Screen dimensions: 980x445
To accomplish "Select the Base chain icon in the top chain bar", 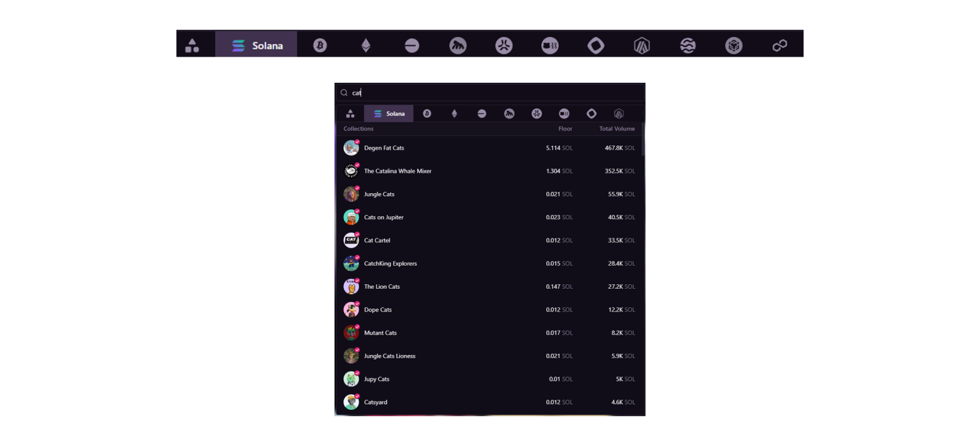I will tap(412, 45).
